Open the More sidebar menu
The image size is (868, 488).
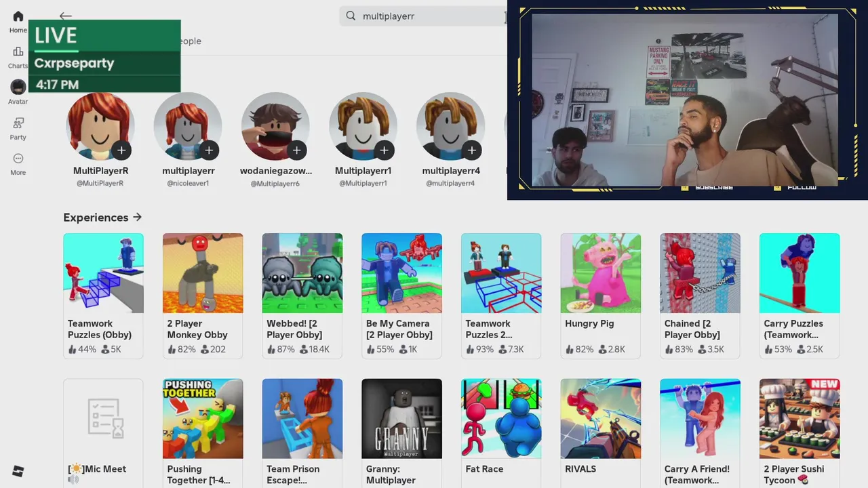point(18,158)
